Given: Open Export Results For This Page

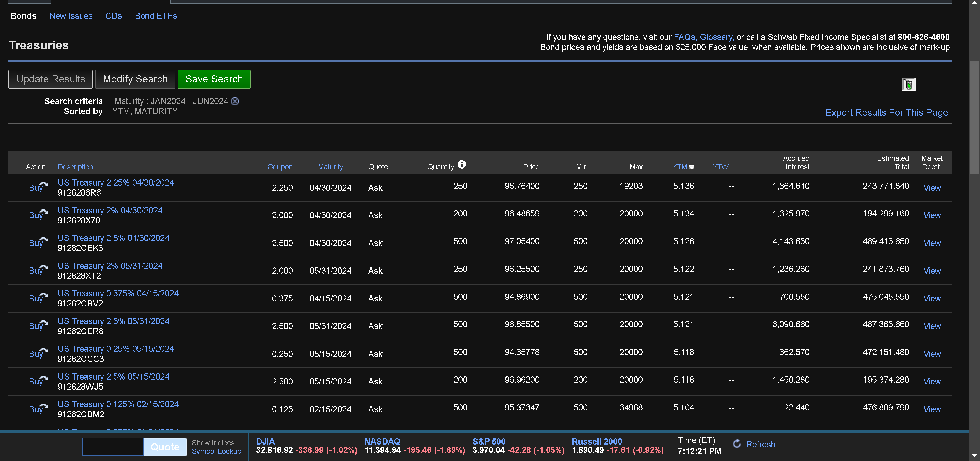Looking at the screenshot, I should point(886,113).
